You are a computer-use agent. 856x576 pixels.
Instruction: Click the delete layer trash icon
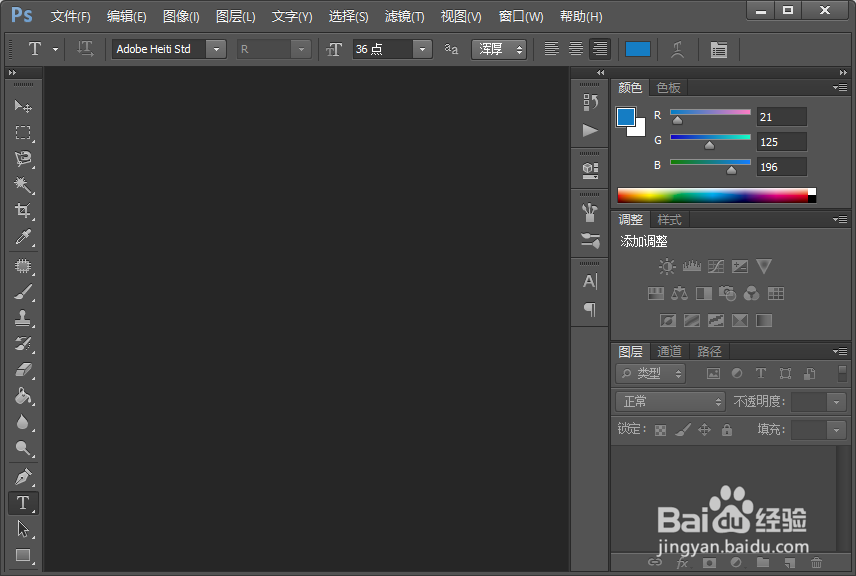tap(816, 562)
